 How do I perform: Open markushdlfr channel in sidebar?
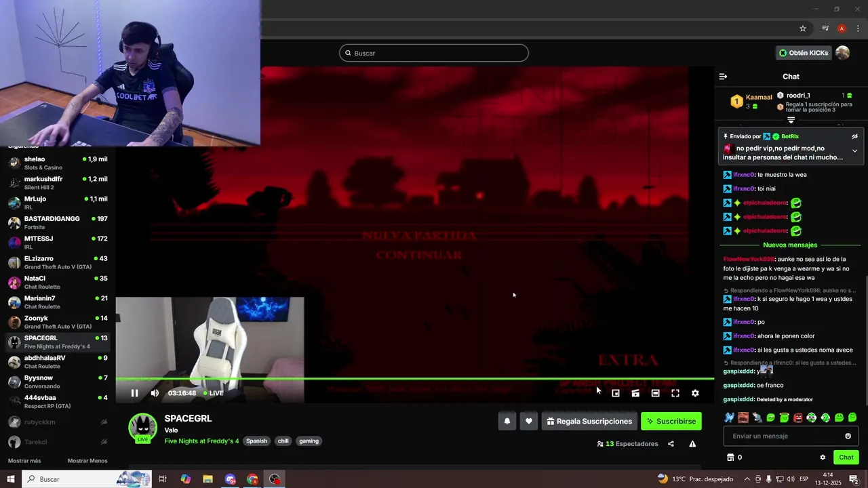pos(58,183)
